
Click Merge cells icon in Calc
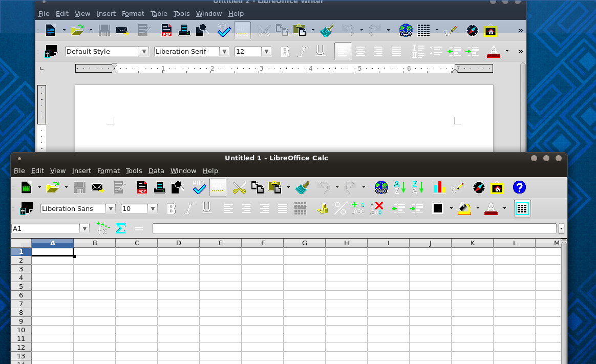(300, 208)
